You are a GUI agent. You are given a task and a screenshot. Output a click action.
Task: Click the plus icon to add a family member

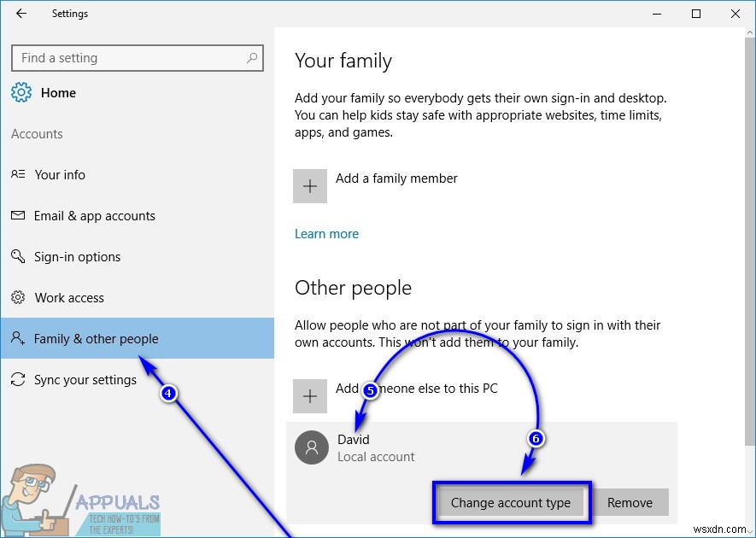click(311, 185)
